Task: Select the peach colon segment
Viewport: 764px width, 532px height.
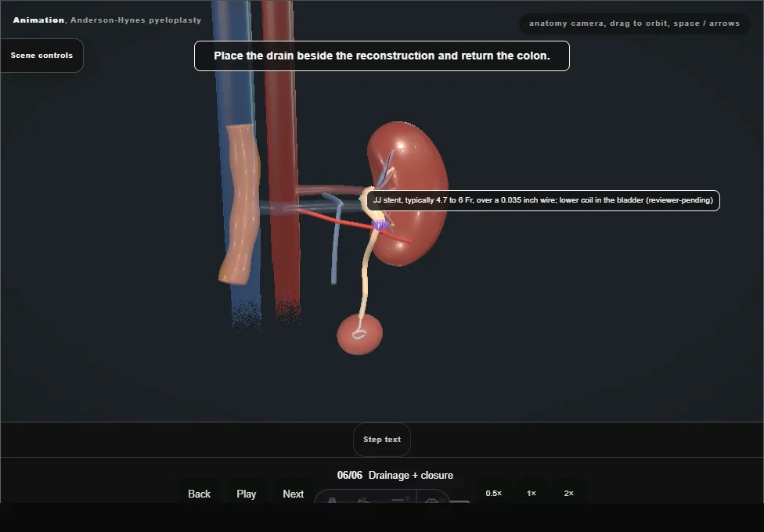Action: tap(240, 205)
